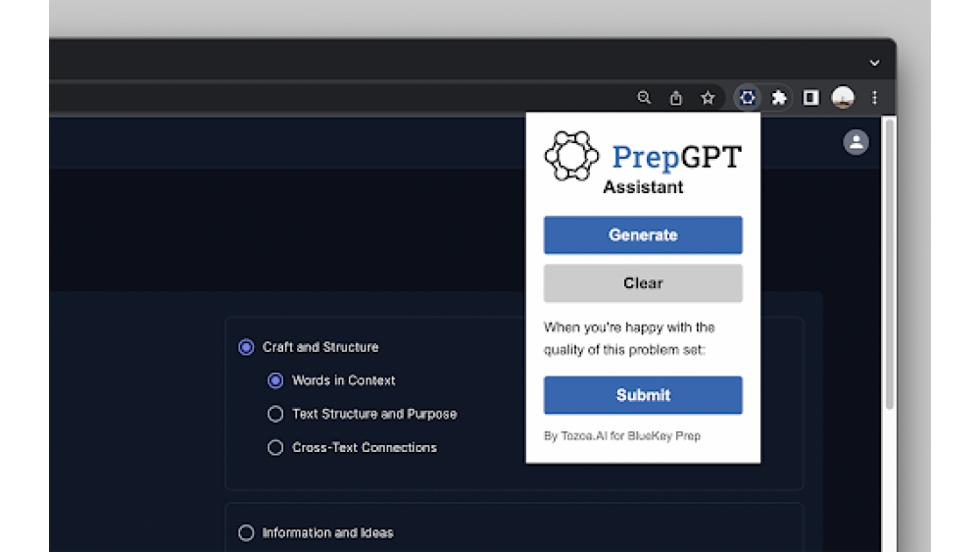
Task: Submit the problem set
Action: pyautogui.click(x=643, y=395)
